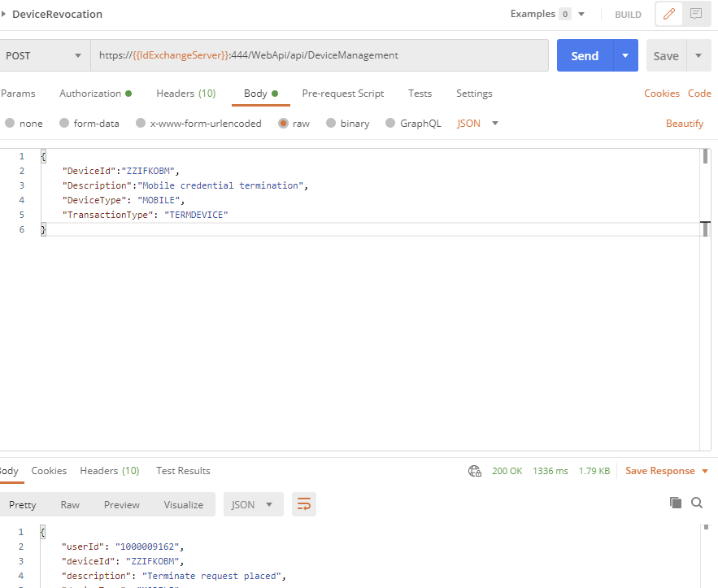Click the deviceId line in response

[123, 561]
